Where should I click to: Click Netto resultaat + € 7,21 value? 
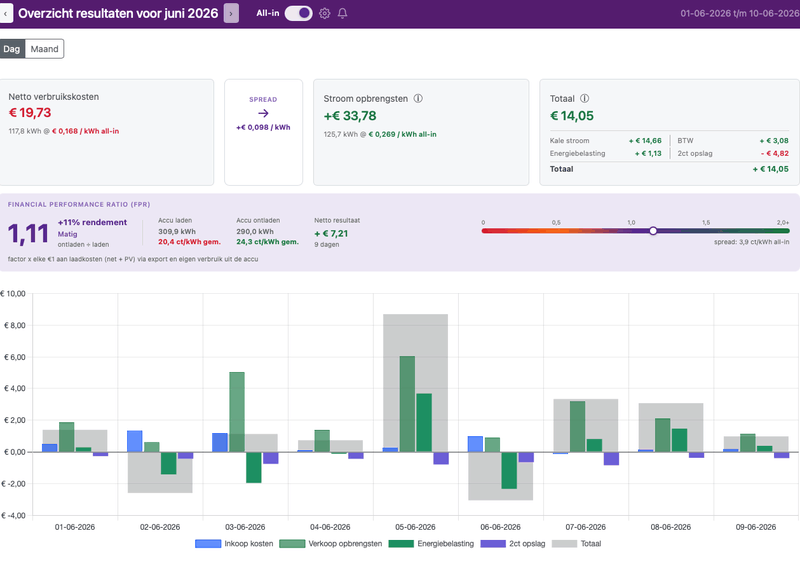[x=331, y=234]
